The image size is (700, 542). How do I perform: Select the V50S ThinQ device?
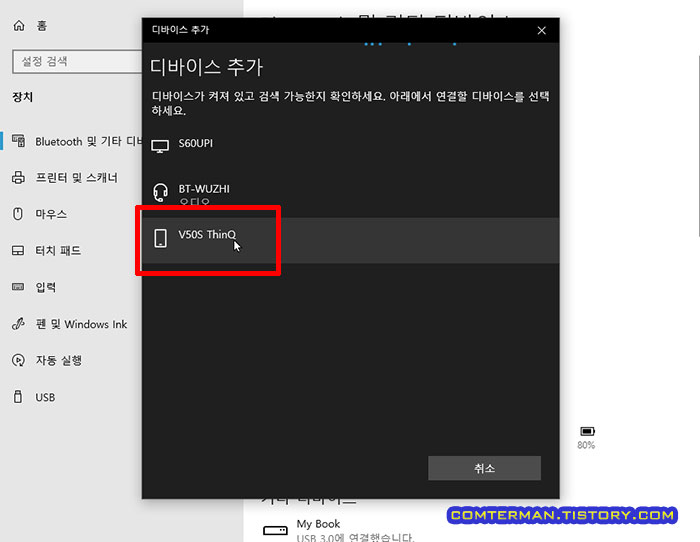click(x=350, y=240)
